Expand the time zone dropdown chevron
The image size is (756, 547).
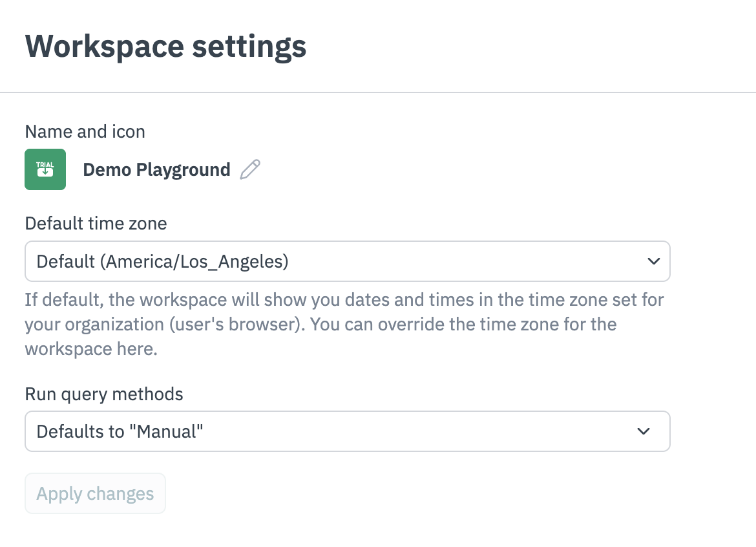point(653,261)
